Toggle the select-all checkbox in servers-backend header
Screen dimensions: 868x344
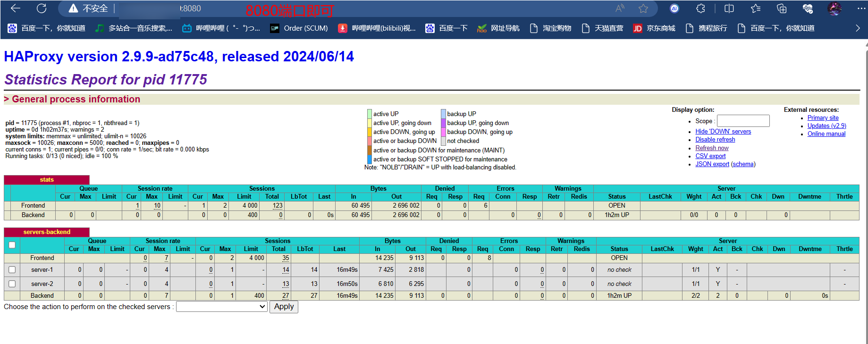tap(12, 245)
